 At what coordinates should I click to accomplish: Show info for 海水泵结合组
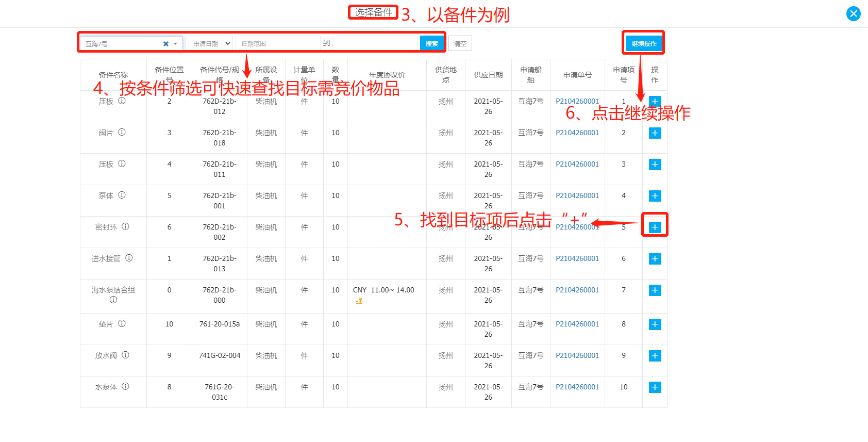[113, 300]
